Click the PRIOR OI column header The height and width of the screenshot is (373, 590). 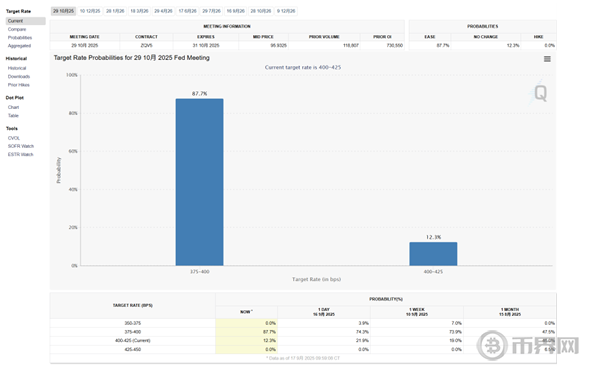[x=382, y=37]
